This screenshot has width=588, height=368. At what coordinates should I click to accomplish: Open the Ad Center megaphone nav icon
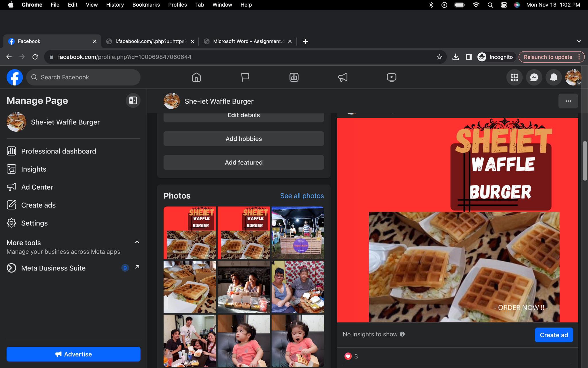[343, 77]
